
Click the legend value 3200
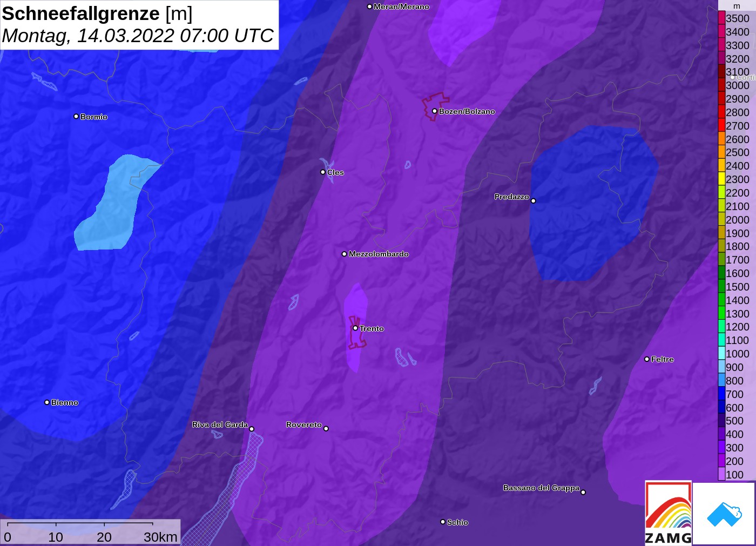coord(738,59)
